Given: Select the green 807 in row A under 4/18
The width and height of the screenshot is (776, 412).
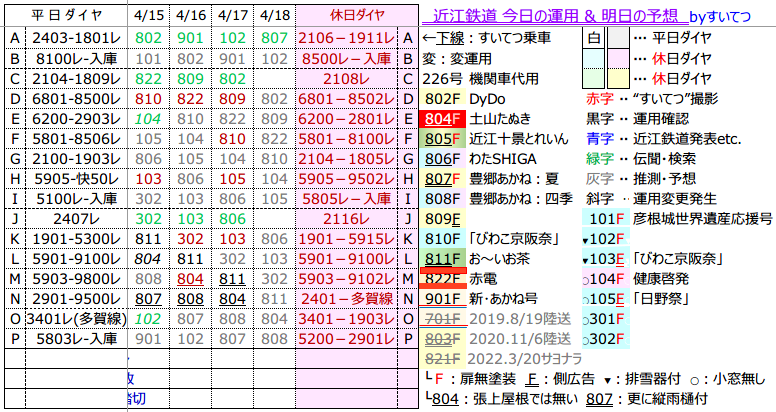Looking at the screenshot, I should (275, 38).
